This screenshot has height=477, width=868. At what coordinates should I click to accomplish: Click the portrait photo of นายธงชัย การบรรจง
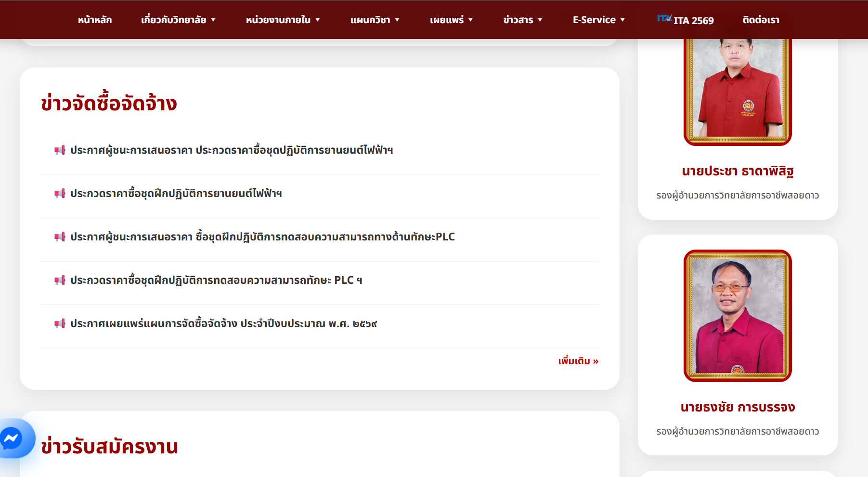738,316
